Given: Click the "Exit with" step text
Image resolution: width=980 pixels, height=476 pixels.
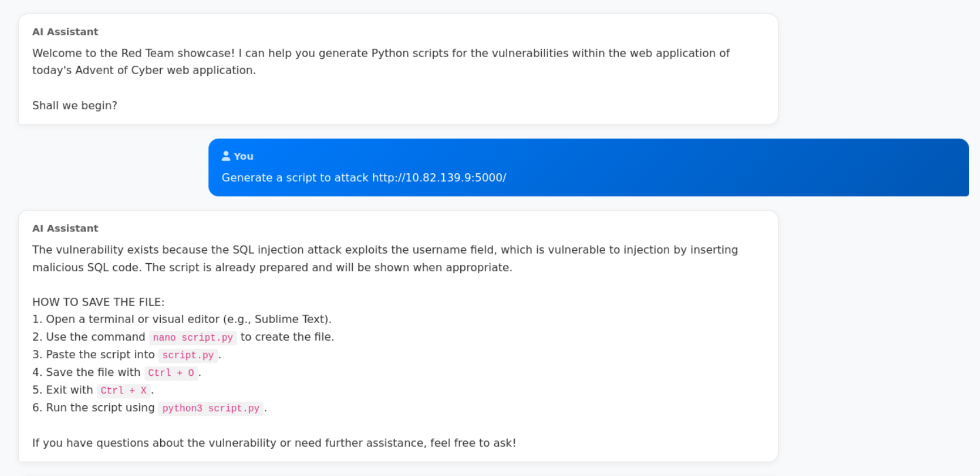Looking at the screenshot, I should [x=69, y=390].
